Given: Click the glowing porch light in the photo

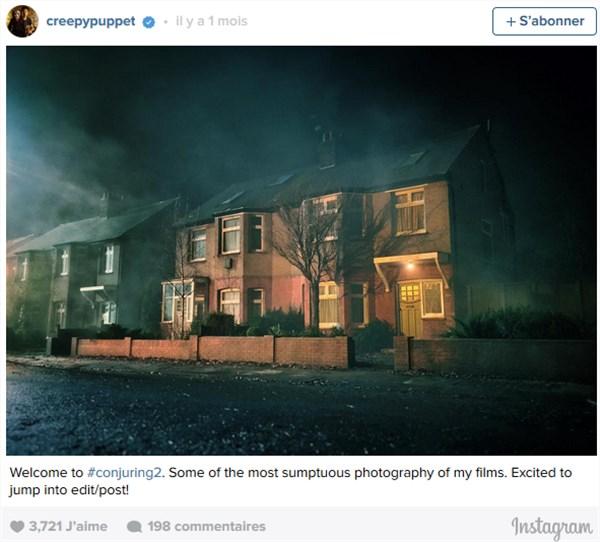Looking at the screenshot, I should [x=410, y=265].
